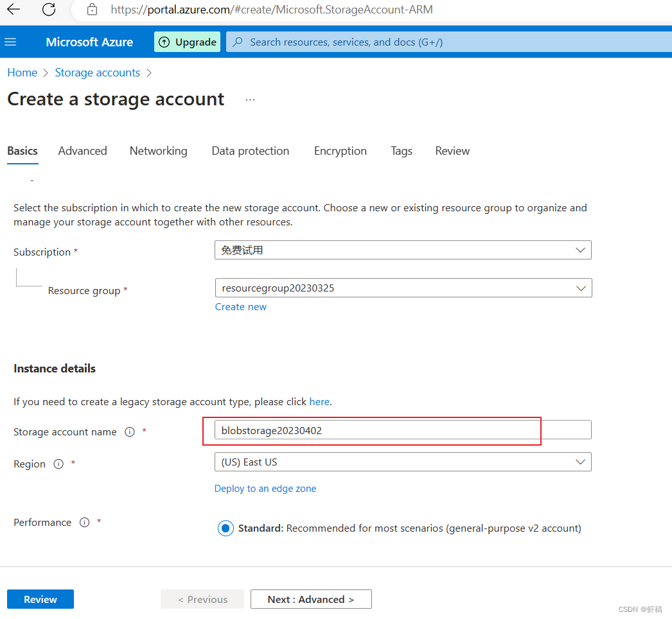Screen dimensions: 672x619
Task: Click the browser refresh icon
Action: 48,10
